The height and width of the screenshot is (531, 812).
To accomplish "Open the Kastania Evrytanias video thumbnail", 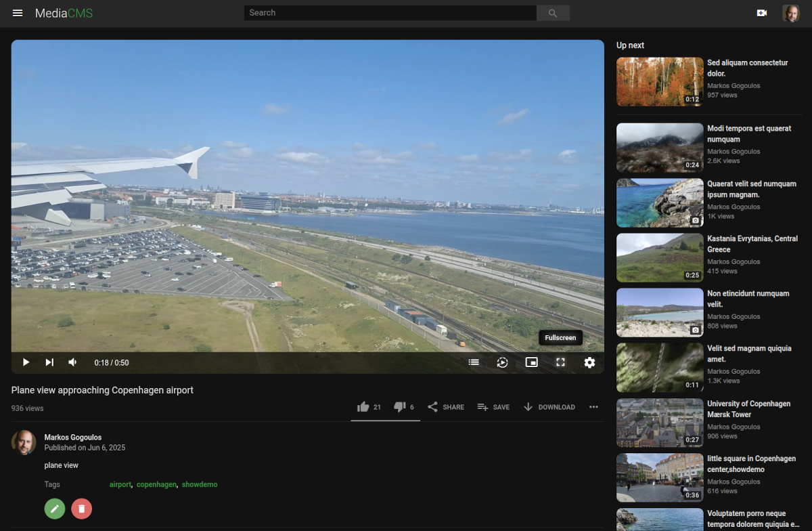I will pyautogui.click(x=660, y=257).
